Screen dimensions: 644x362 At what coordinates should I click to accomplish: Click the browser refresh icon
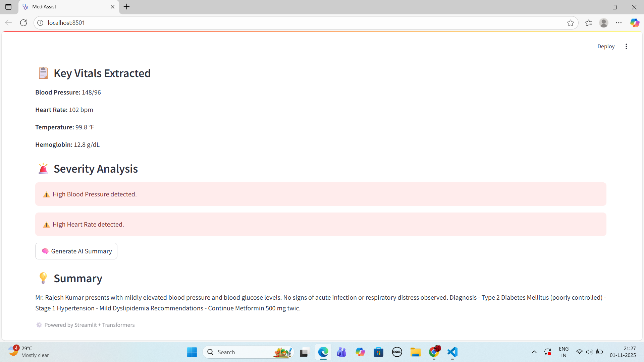23,23
